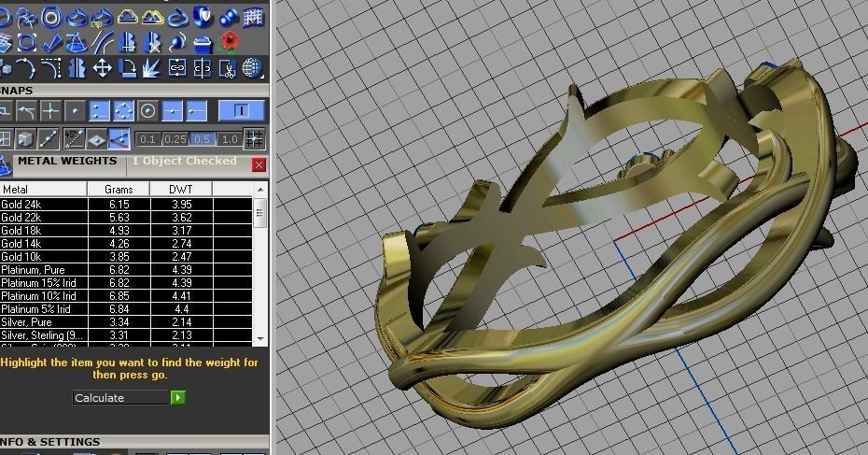
Task: Toggle the tangent curve snap
Action: tap(26, 111)
